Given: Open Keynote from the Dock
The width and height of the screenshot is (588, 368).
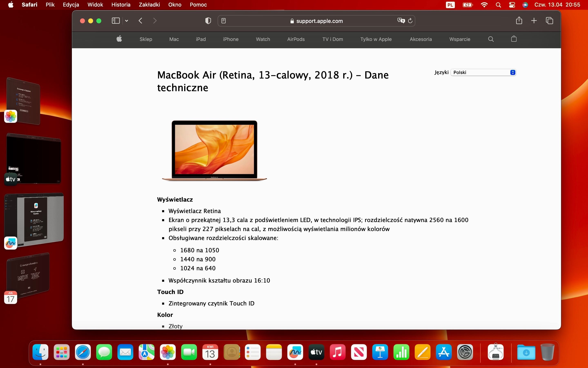Looking at the screenshot, I should (x=380, y=352).
